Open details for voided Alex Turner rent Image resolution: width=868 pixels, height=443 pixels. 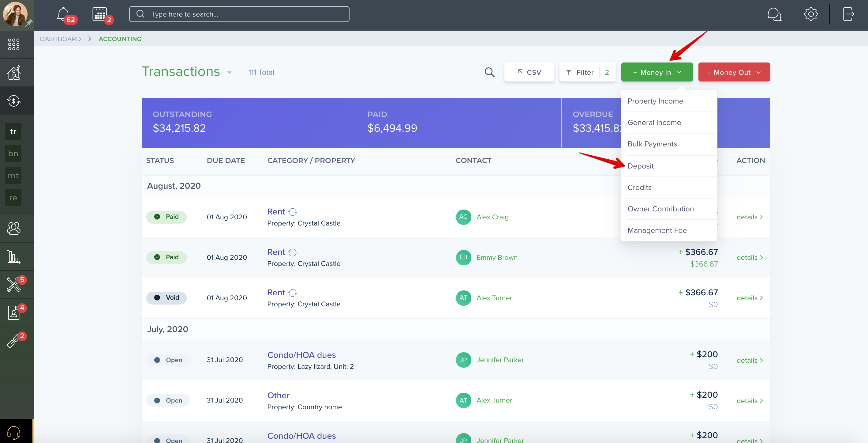coord(749,298)
